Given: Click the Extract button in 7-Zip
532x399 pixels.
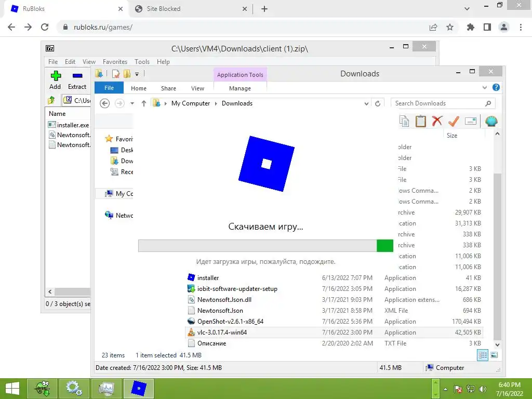Looking at the screenshot, I should point(77,81).
